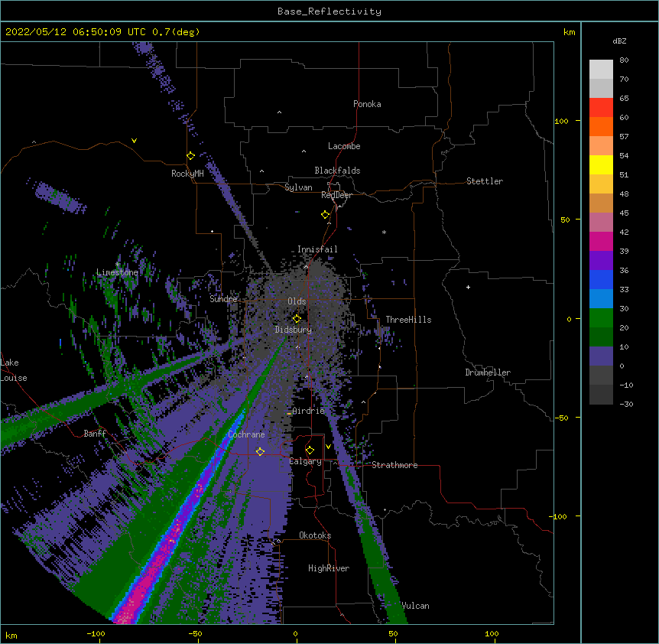Pick the blue 33–36 dBZ legend swatch

pos(601,279)
